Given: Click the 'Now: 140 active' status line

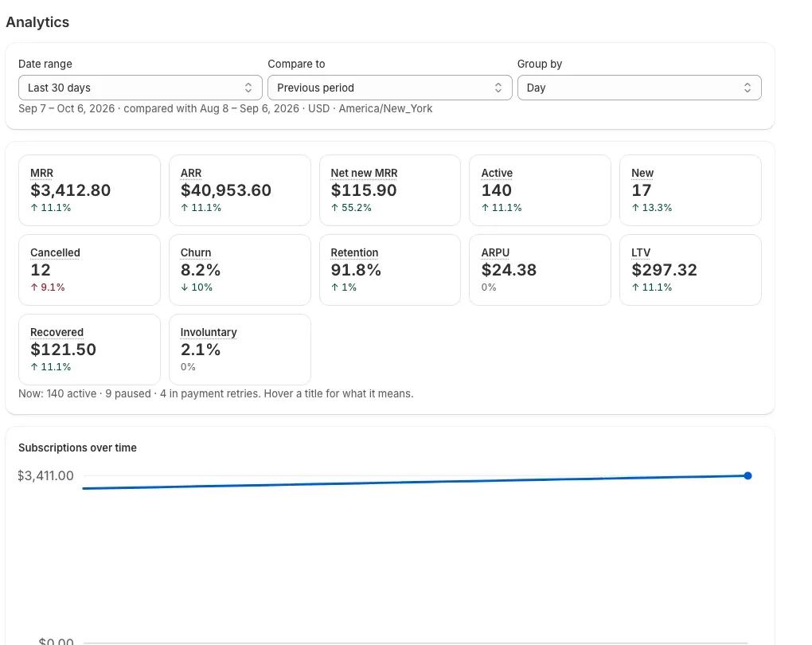Looking at the screenshot, I should (x=216, y=393).
